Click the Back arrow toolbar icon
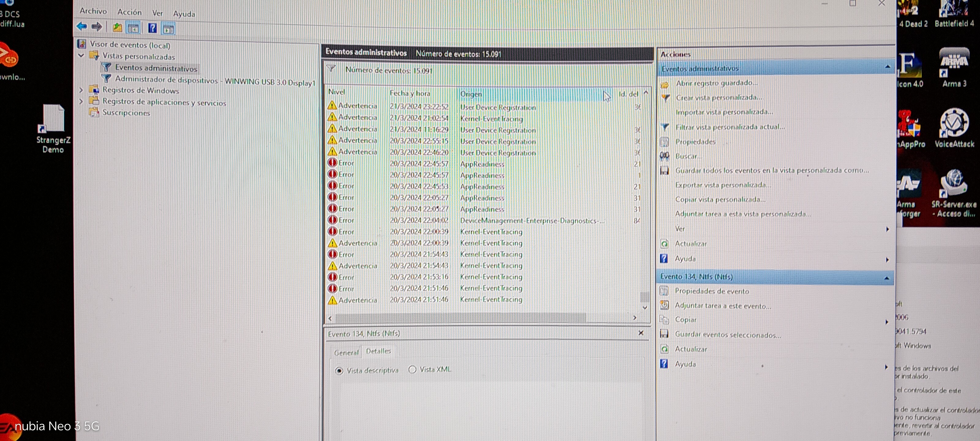The height and width of the screenshot is (441, 980). [x=82, y=27]
